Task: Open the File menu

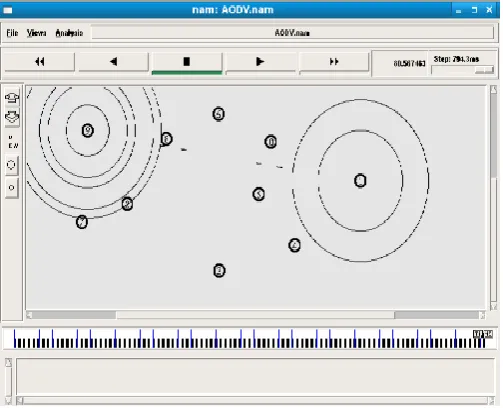Action: (x=12, y=33)
